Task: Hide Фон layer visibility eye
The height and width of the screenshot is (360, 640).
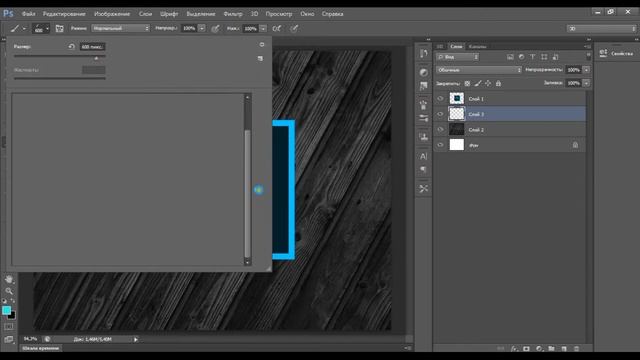Action: 440,145
